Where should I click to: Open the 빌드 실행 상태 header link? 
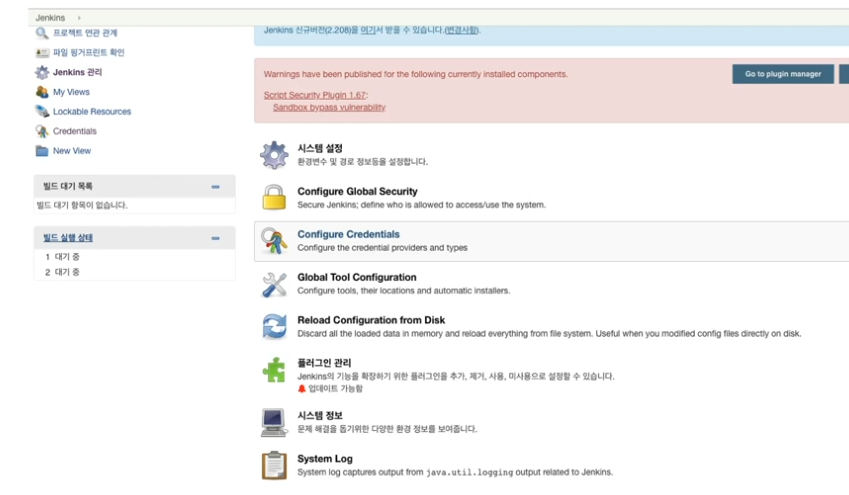pyautogui.click(x=68, y=238)
